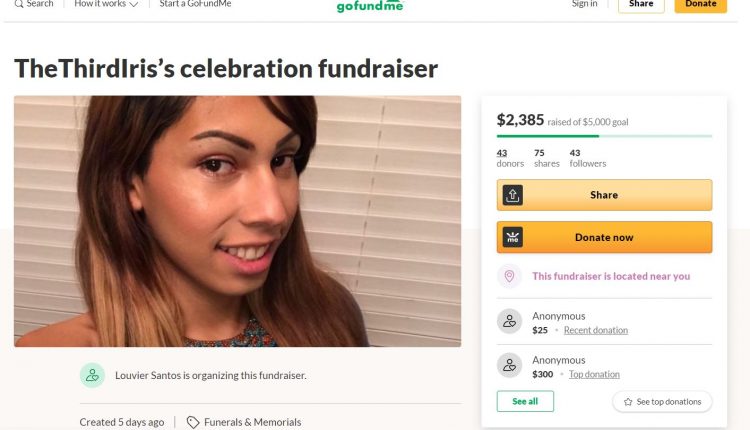The height and width of the screenshot is (430, 750).
Task: Click the GoFundMe icon on Donate now
Action: (513, 238)
